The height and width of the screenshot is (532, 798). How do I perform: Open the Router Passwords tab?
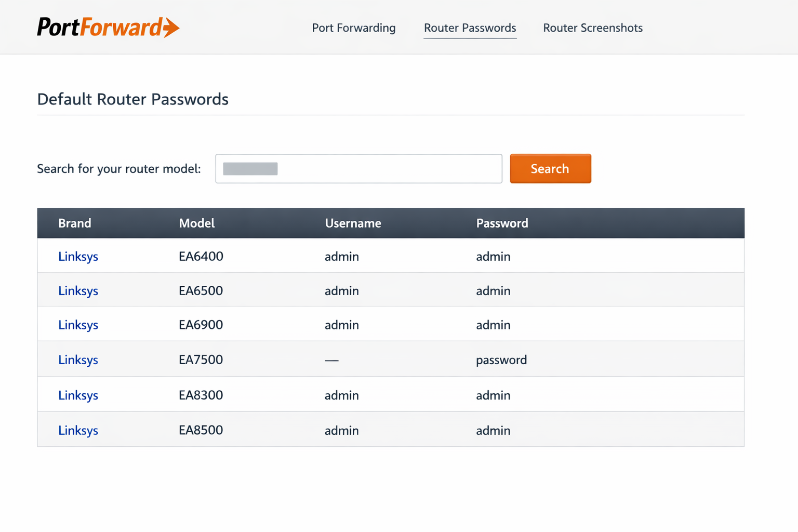click(470, 28)
